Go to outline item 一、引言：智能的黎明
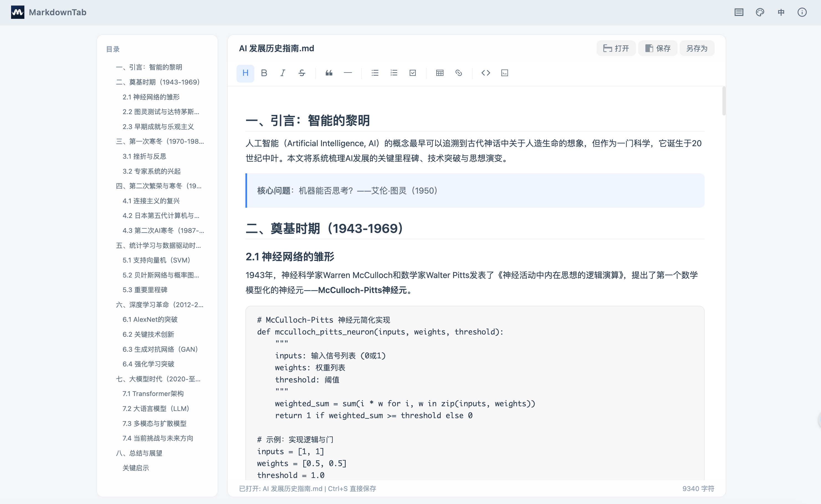Viewport: 821px width, 504px height. (149, 67)
